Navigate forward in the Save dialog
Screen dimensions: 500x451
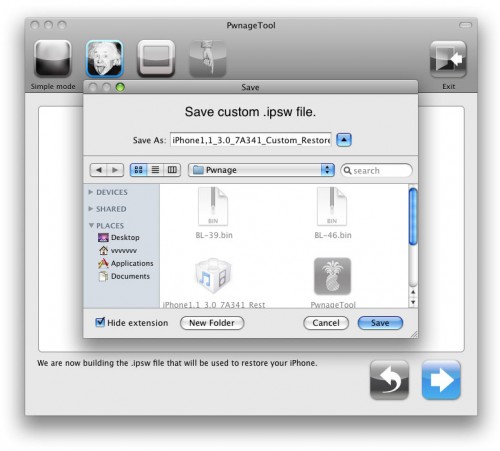(x=115, y=170)
